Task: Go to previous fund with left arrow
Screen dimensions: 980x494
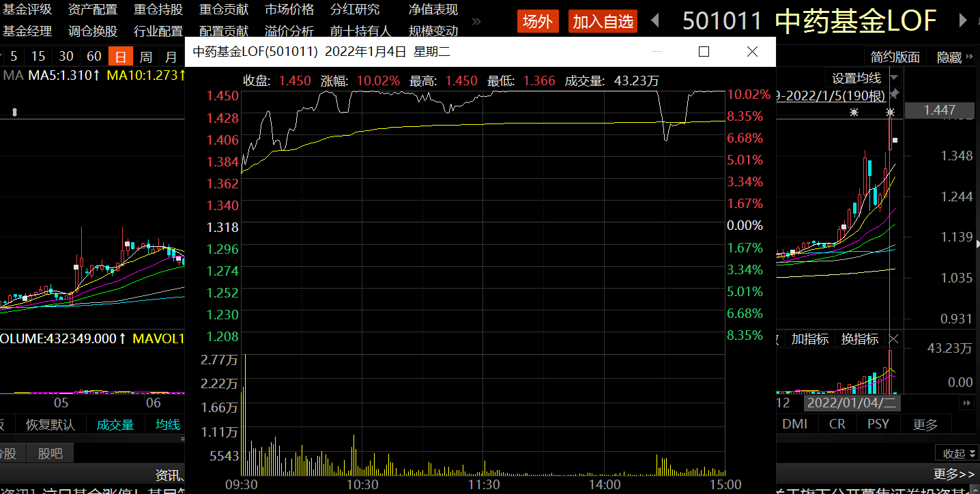Action: (655, 21)
